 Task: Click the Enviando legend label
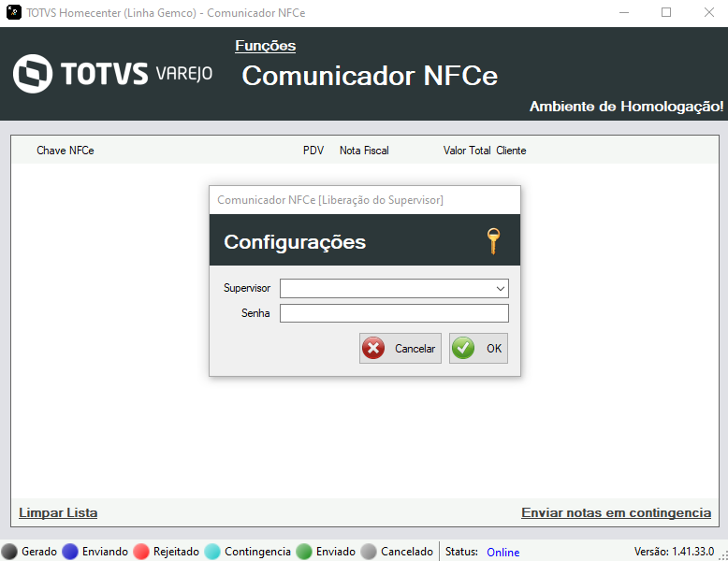pyautogui.click(x=105, y=552)
